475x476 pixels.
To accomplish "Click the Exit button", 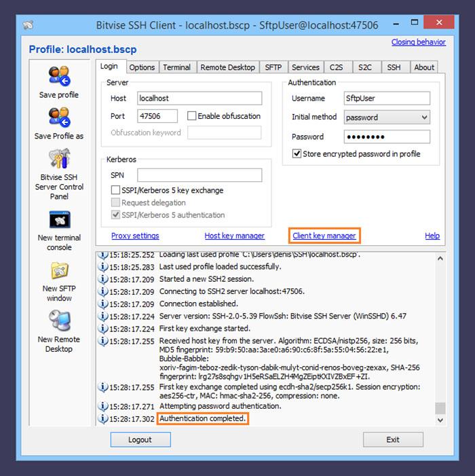I will pos(393,439).
